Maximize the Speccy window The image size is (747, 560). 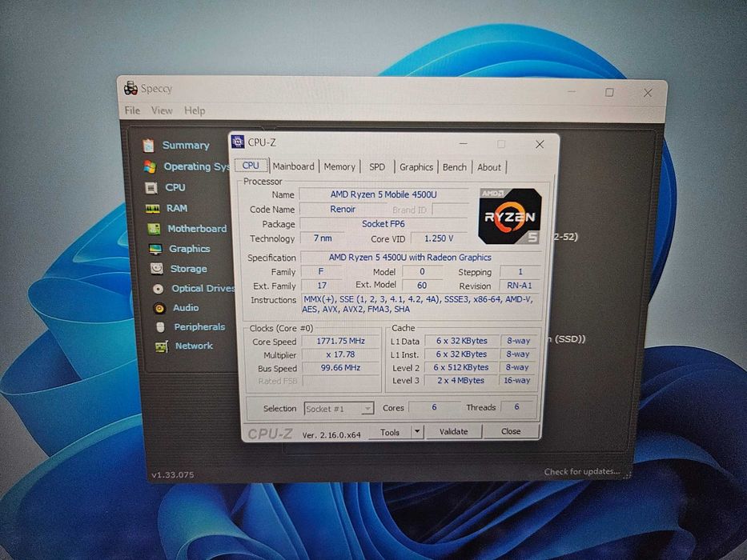coord(609,92)
